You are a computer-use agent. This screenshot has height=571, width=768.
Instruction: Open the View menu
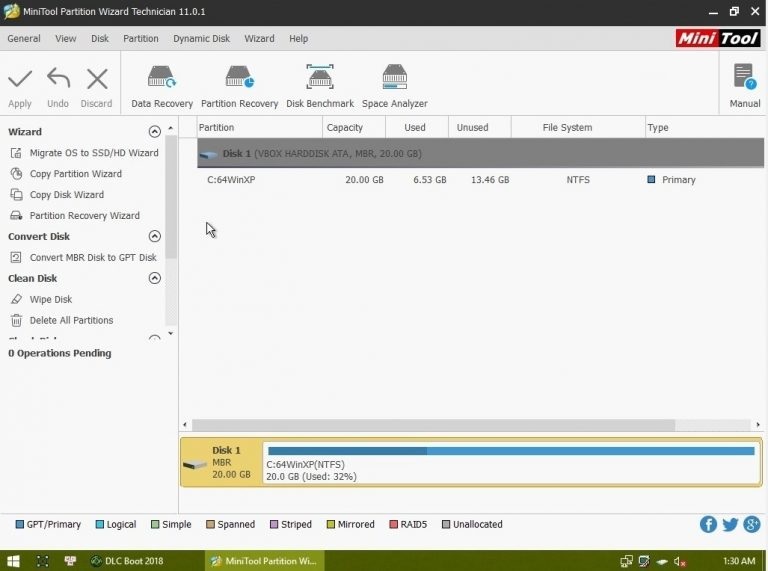[x=66, y=39]
